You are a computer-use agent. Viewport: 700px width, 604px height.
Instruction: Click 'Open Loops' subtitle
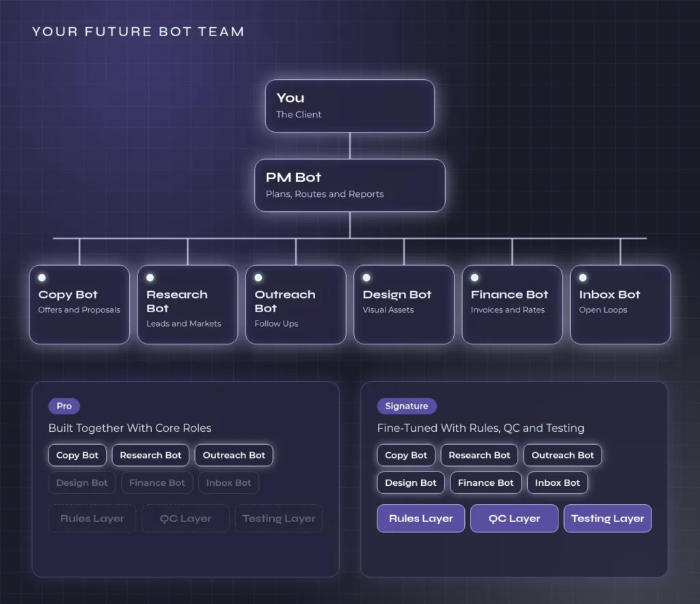(603, 310)
